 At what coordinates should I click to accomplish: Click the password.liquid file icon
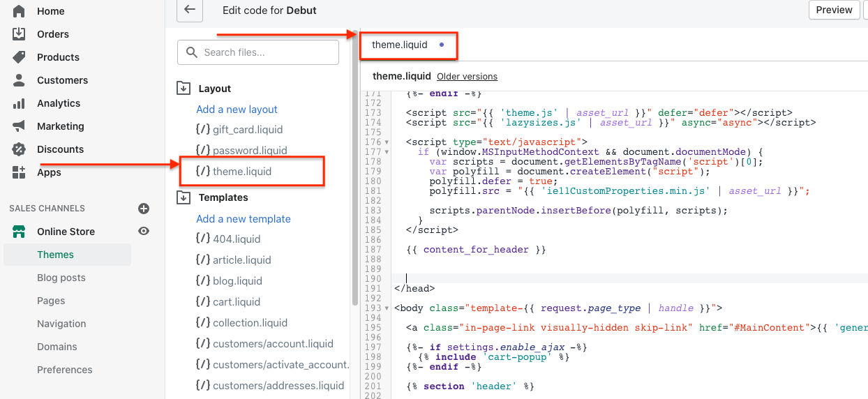pos(203,150)
